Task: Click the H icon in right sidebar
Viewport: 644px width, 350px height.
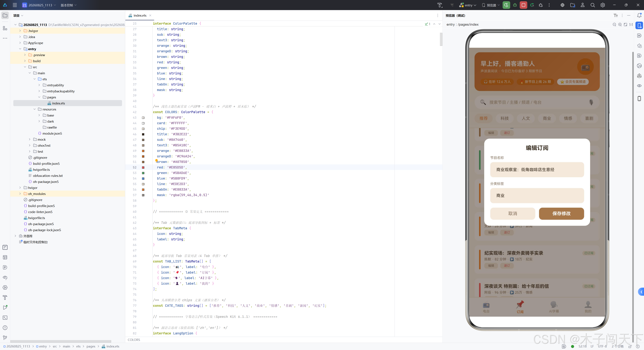Action: point(639,36)
